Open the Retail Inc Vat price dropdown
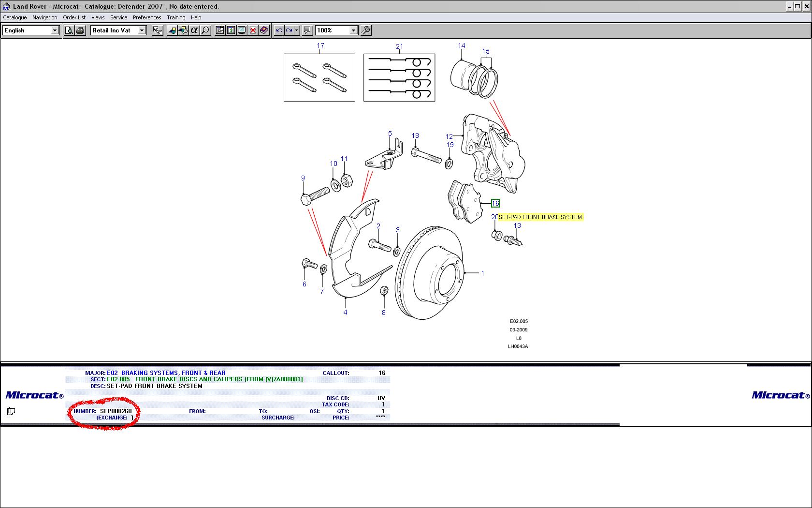812x508 pixels. tap(142, 30)
